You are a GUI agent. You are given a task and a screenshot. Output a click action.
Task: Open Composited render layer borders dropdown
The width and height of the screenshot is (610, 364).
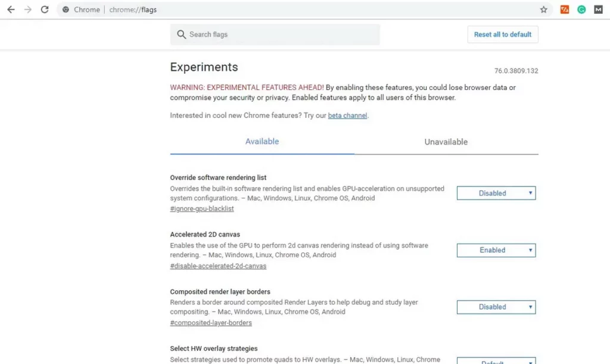pyautogui.click(x=496, y=307)
